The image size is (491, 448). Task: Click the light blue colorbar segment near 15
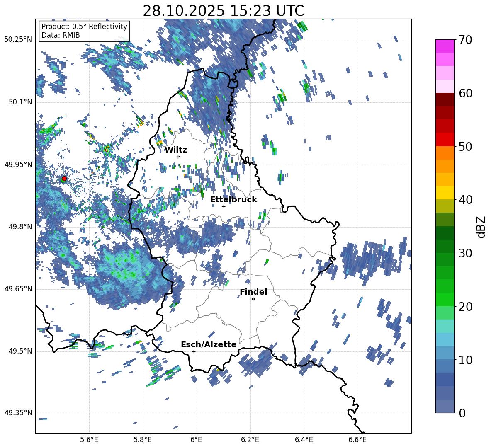pos(445,339)
